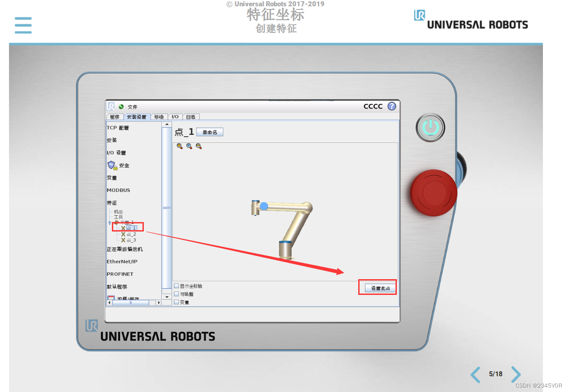Enable the 变量 checkbox at bottom
569x392 pixels.
[176, 302]
